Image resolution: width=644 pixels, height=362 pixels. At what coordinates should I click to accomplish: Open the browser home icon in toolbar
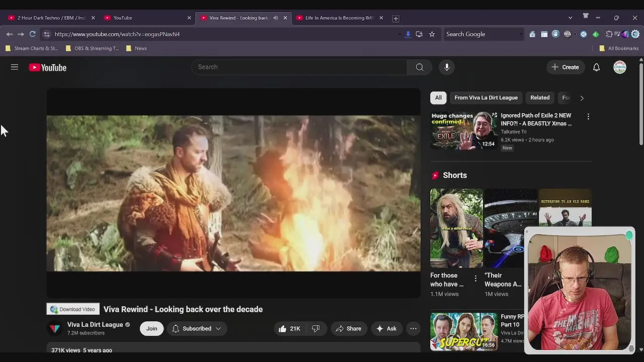(x=532, y=34)
